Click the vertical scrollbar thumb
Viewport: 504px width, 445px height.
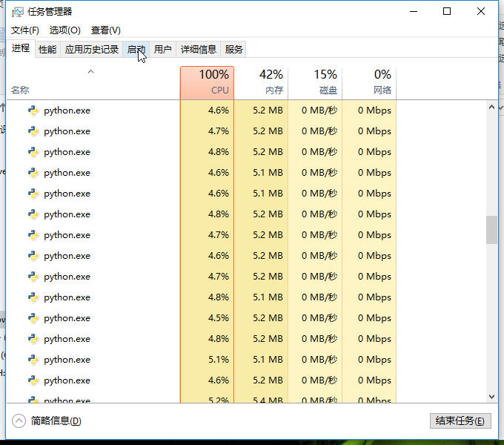pos(491,230)
